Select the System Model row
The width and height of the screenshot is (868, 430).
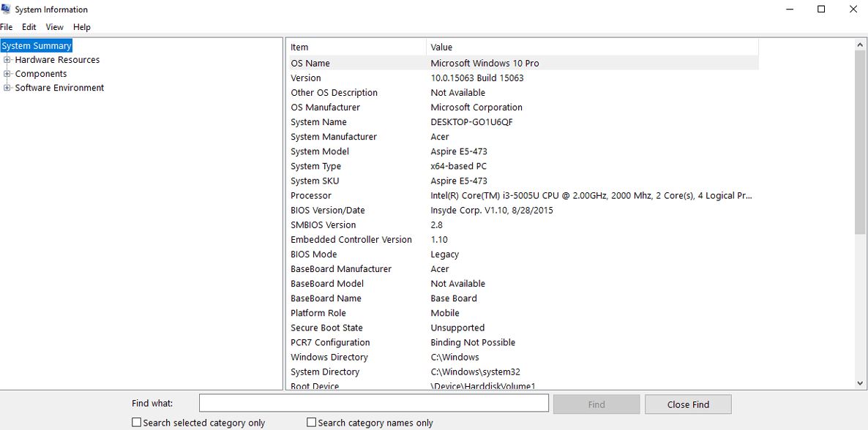[x=523, y=151]
